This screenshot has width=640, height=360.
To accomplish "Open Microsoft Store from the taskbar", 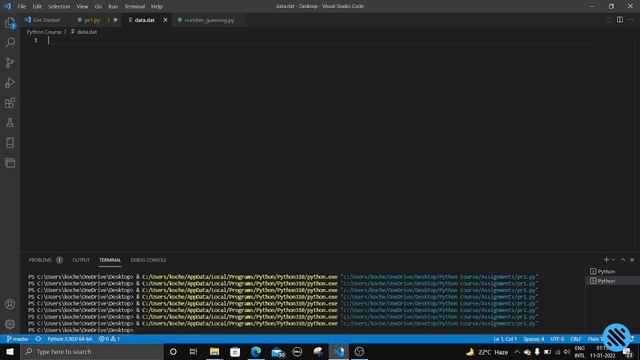I will coord(235,351).
